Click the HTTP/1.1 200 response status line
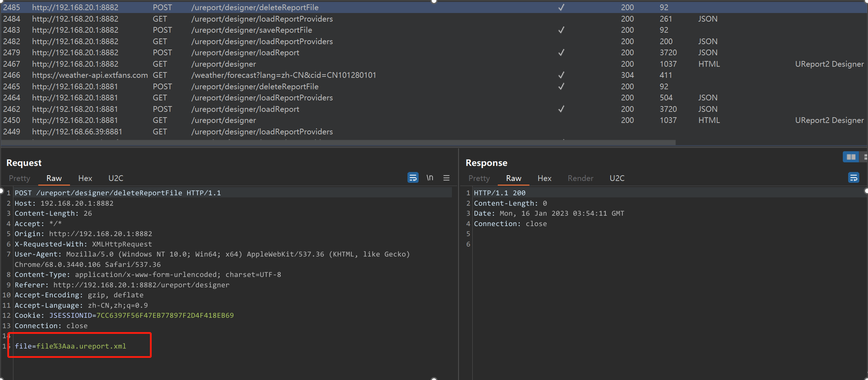Viewport: 868px width, 380px height. [500, 193]
